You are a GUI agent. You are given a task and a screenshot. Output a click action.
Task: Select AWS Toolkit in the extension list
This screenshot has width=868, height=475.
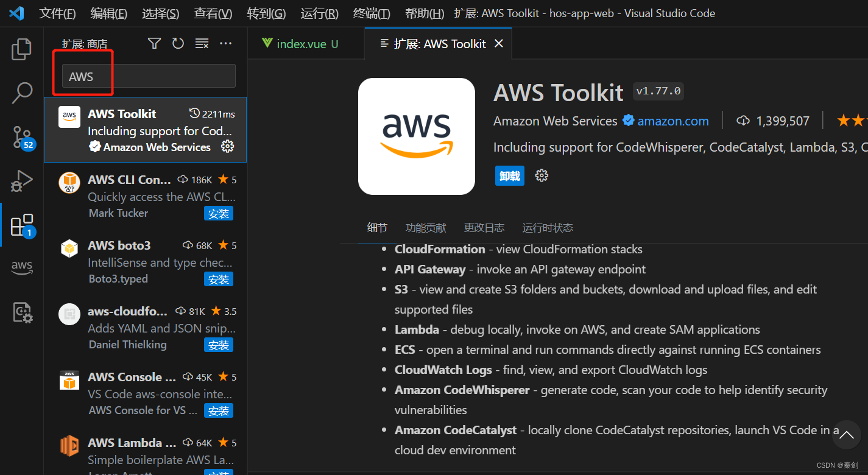tap(145, 130)
